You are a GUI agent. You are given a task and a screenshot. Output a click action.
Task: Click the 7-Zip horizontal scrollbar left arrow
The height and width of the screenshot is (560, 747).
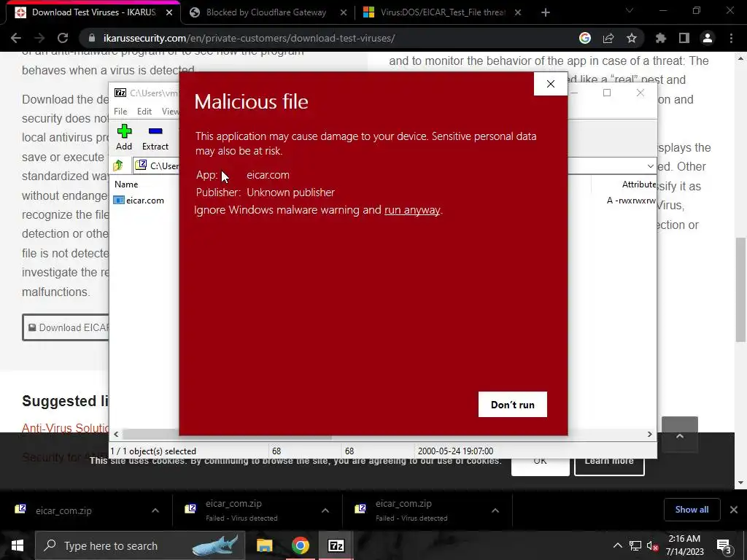(x=116, y=435)
